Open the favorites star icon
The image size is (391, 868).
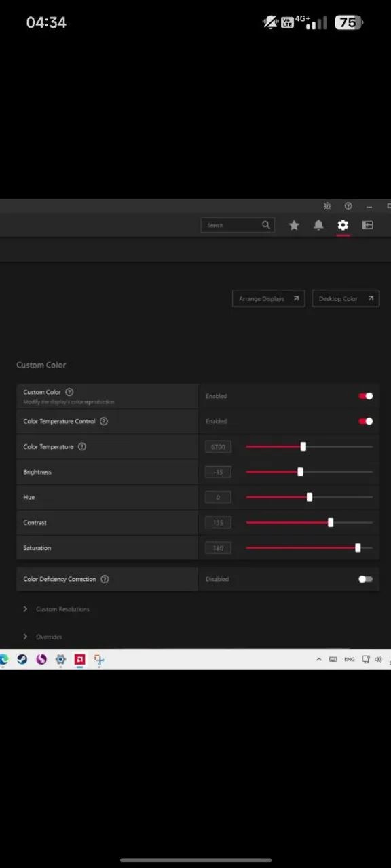tap(294, 225)
